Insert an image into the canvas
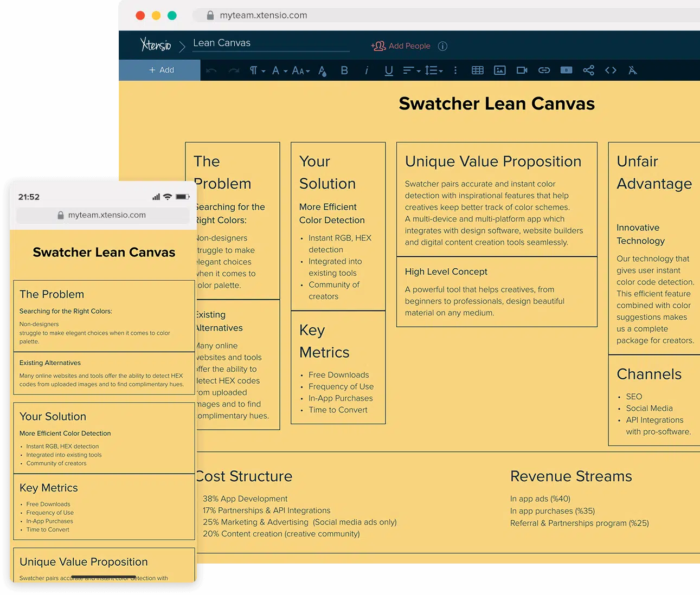700x595 pixels. click(x=499, y=70)
